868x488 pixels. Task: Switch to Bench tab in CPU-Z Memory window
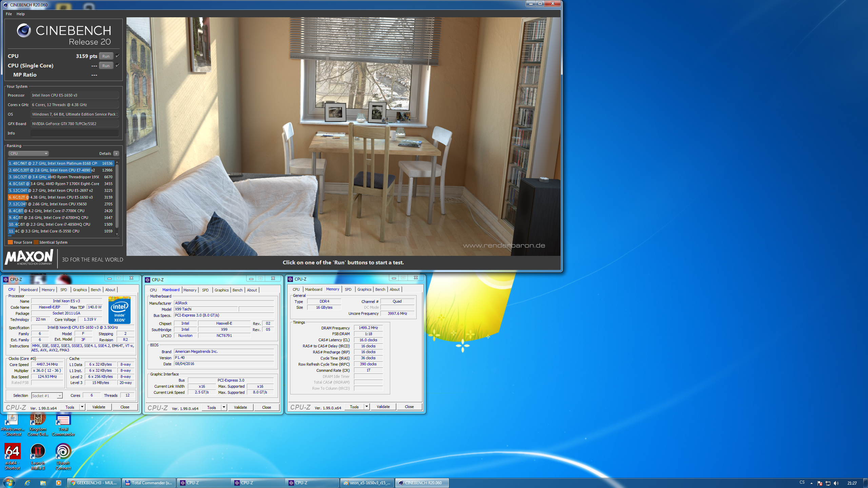(x=380, y=289)
